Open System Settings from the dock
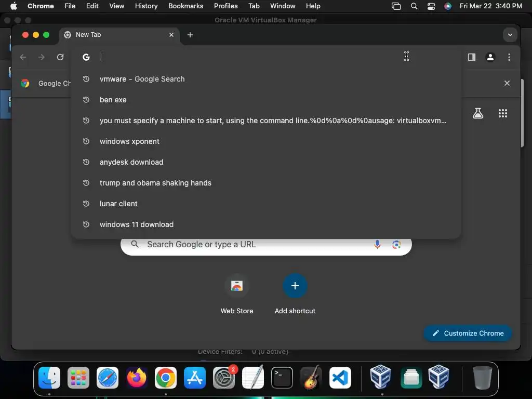532x399 pixels. pos(224,378)
